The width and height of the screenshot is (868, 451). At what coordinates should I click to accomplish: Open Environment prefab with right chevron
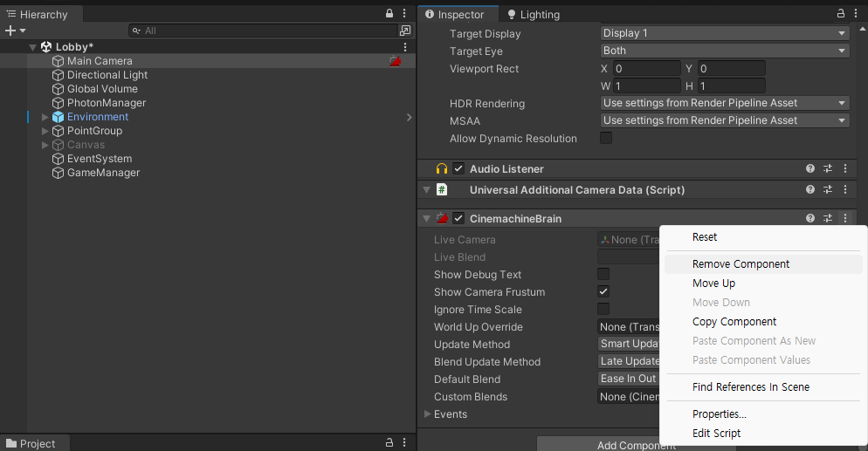(x=409, y=117)
